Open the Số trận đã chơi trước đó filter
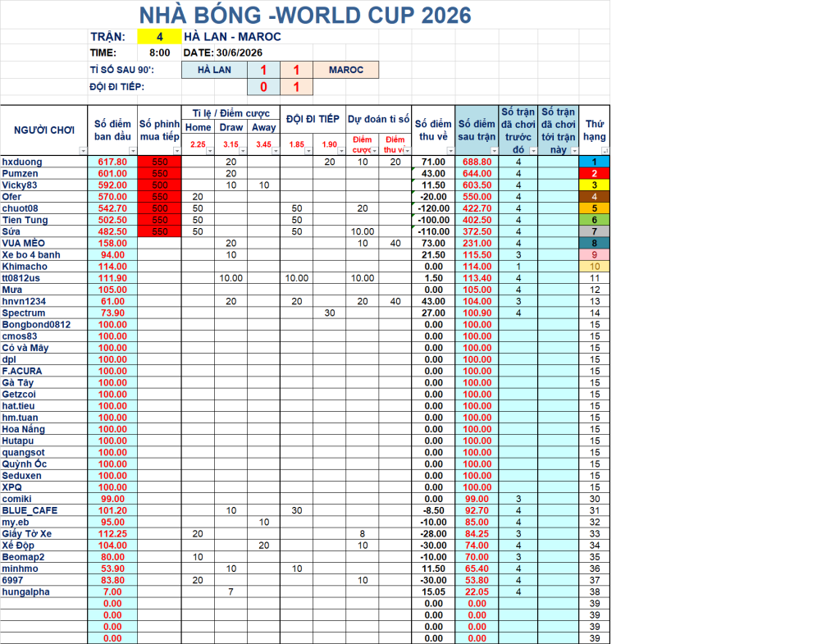This screenshot has height=644, width=840. click(x=533, y=151)
